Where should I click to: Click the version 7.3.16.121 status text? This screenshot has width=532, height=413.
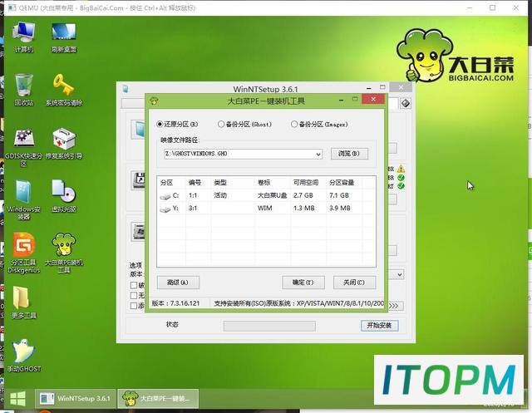(175, 303)
